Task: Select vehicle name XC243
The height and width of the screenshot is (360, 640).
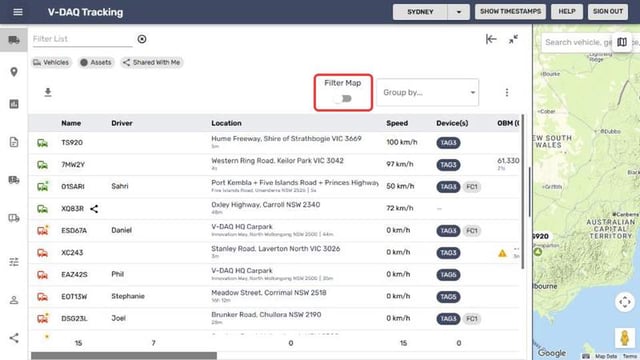Action: click(72, 253)
